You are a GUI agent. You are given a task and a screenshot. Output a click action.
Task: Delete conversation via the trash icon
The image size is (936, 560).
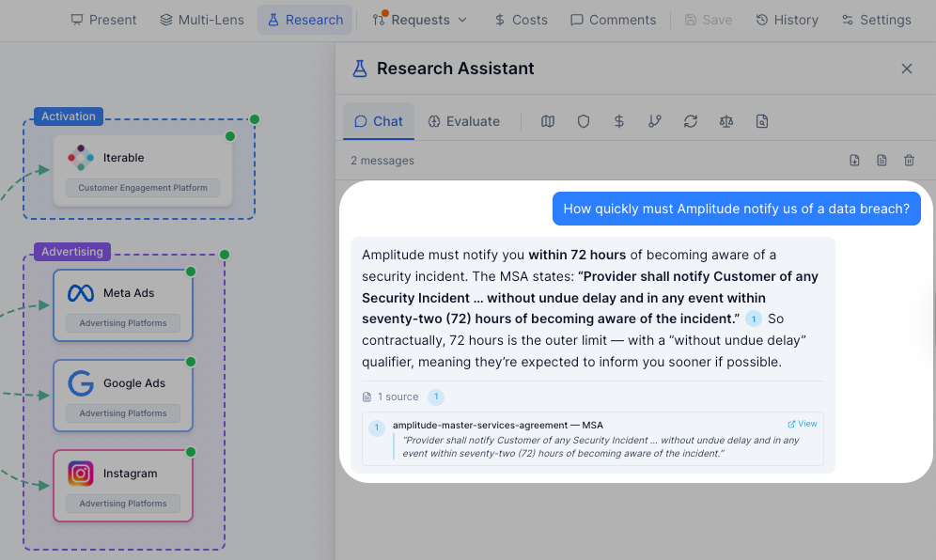[x=909, y=160]
